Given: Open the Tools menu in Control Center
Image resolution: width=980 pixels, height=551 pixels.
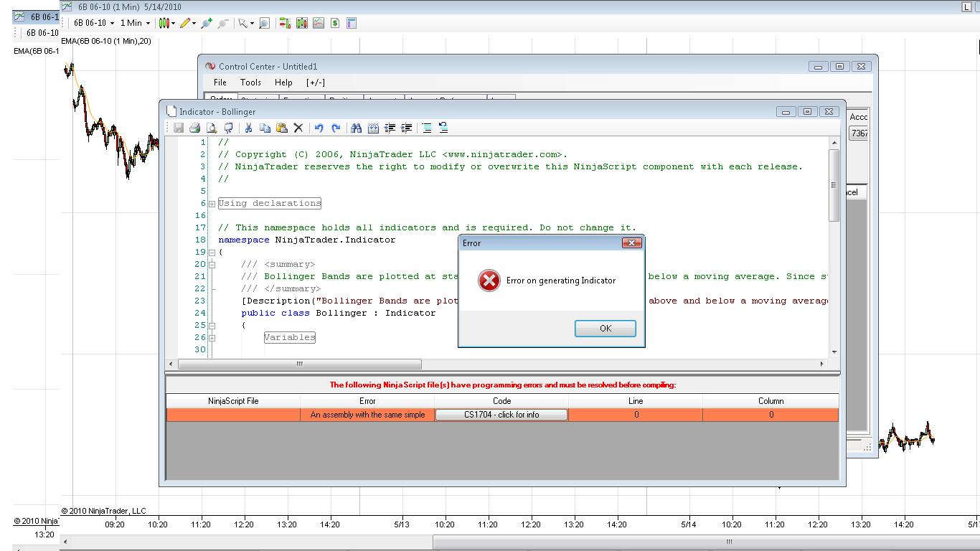Looking at the screenshot, I should tap(250, 83).
